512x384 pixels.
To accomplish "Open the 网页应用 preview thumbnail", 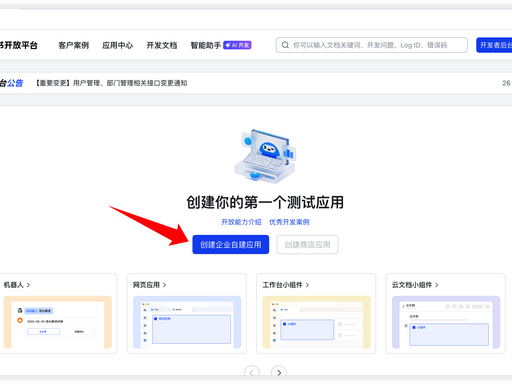I will tap(187, 322).
